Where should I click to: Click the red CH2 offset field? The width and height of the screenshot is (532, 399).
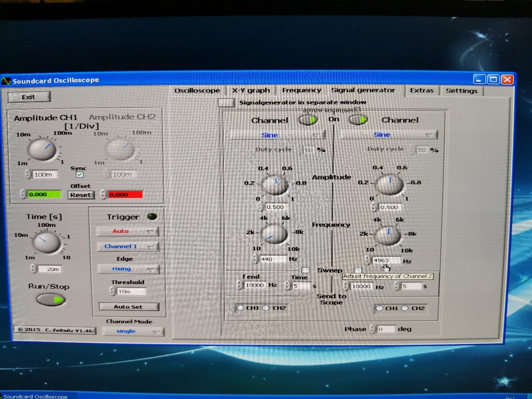coord(125,194)
